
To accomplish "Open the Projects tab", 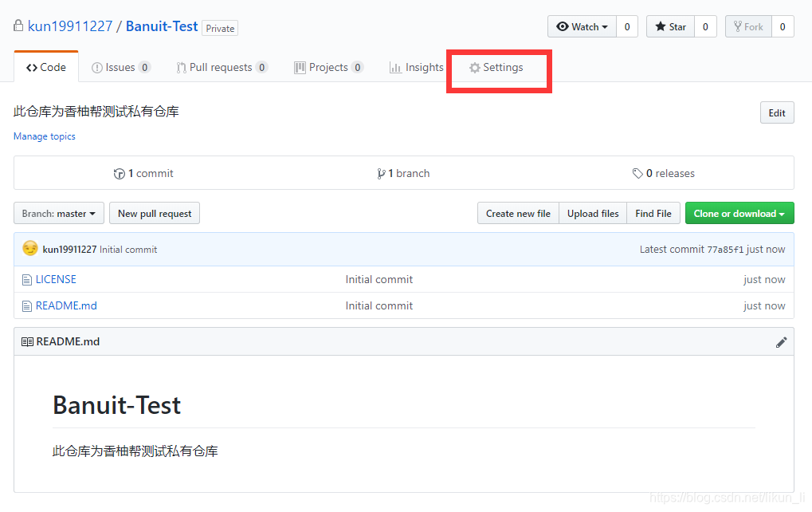I will point(328,67).
